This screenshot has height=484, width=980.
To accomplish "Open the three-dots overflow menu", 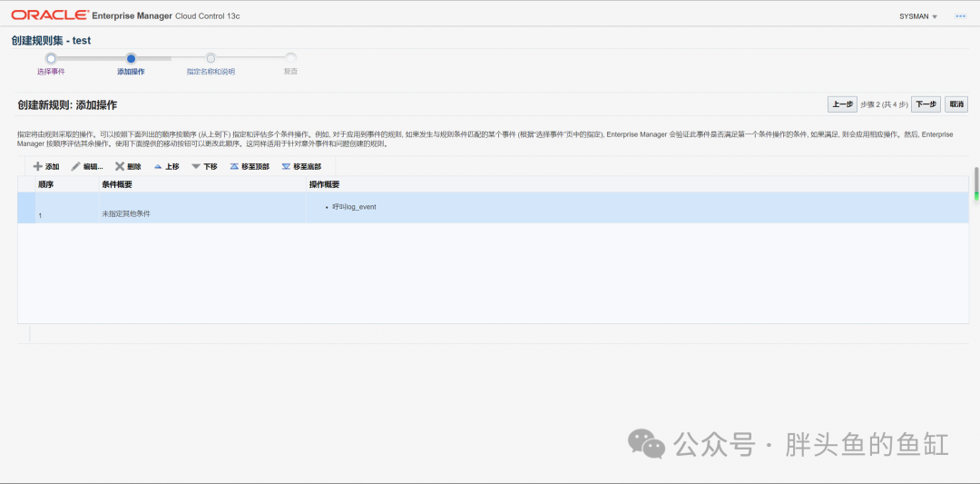I will point(961,16).
